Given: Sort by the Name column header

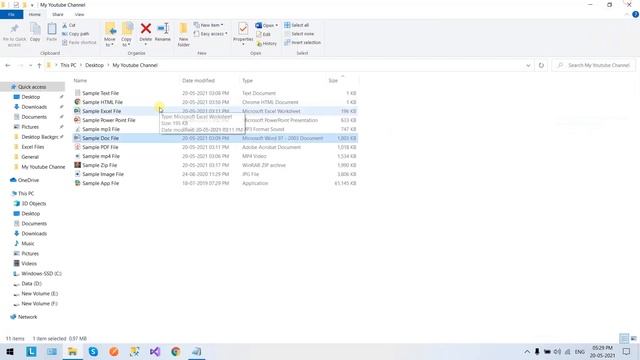Looking at the screenshot, I should tap(80, 80).
